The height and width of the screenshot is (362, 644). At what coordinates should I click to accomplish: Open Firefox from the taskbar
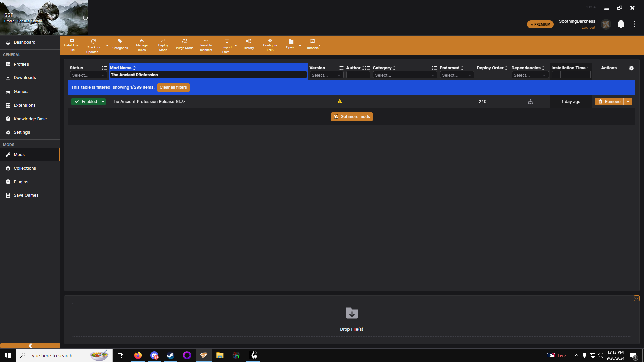click(138, 355)
